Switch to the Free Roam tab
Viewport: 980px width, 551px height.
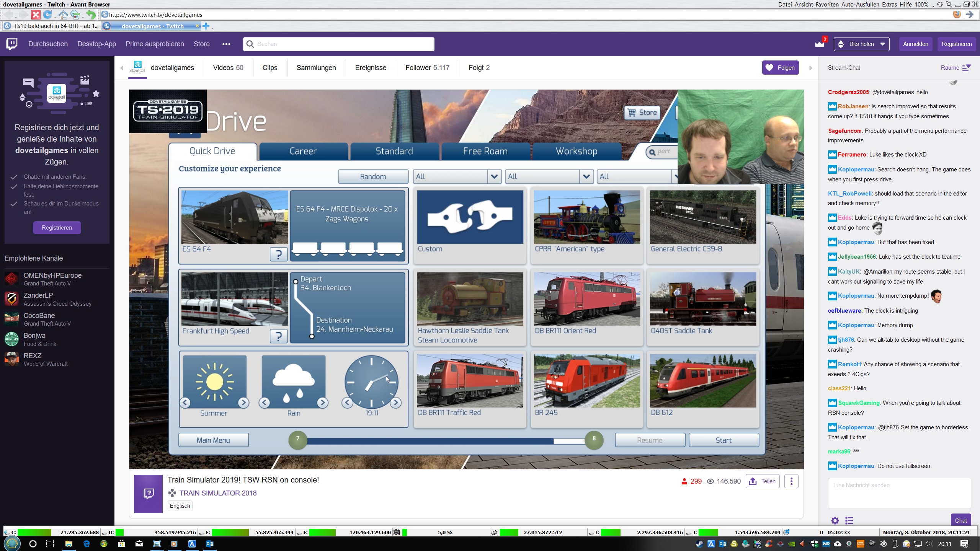coord(485,152)
